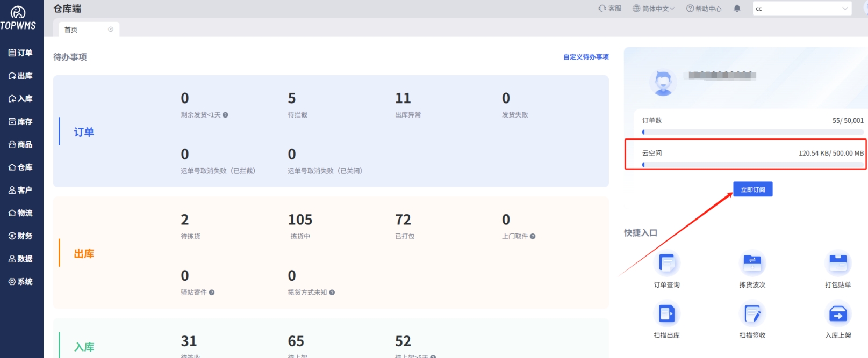Contact 客服 customer service
This screenshot has height=358, width=868.
[610, 9]
